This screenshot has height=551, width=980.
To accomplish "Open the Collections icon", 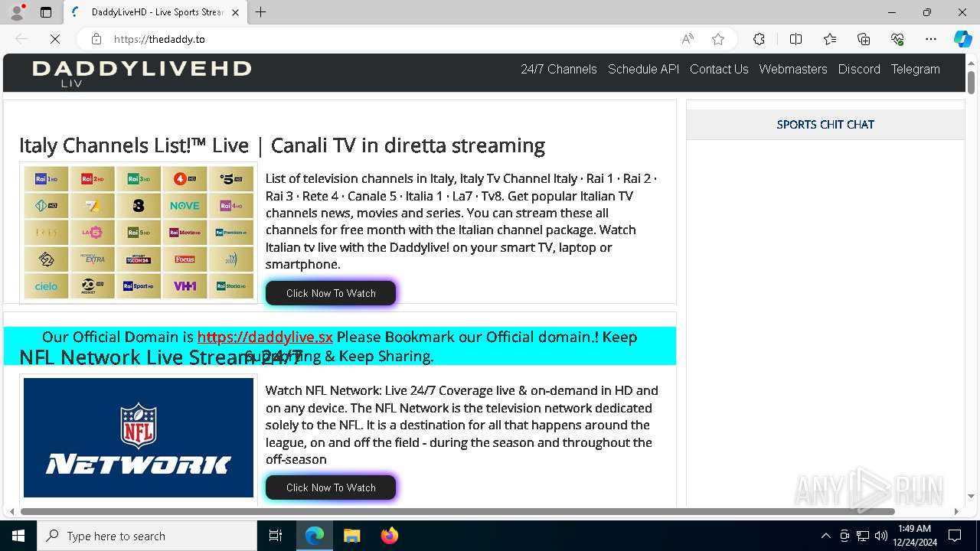I will [864, 39].
